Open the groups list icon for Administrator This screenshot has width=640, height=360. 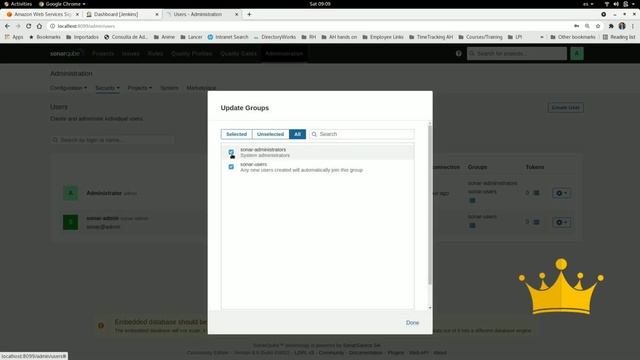click(472, 200)
